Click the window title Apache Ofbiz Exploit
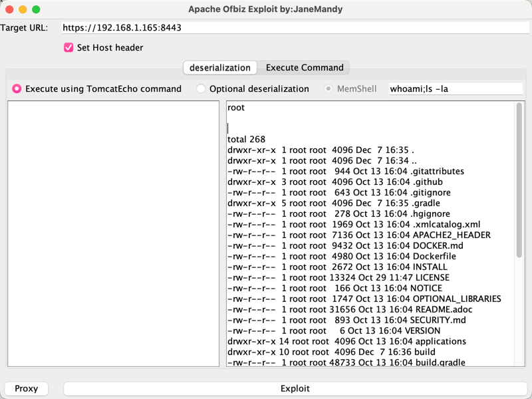532x399 pixels. [x=265, y=9]
